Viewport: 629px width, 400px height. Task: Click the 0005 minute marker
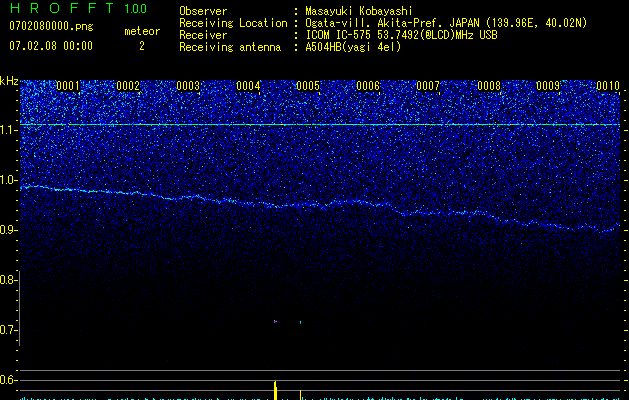click(308, 86)
